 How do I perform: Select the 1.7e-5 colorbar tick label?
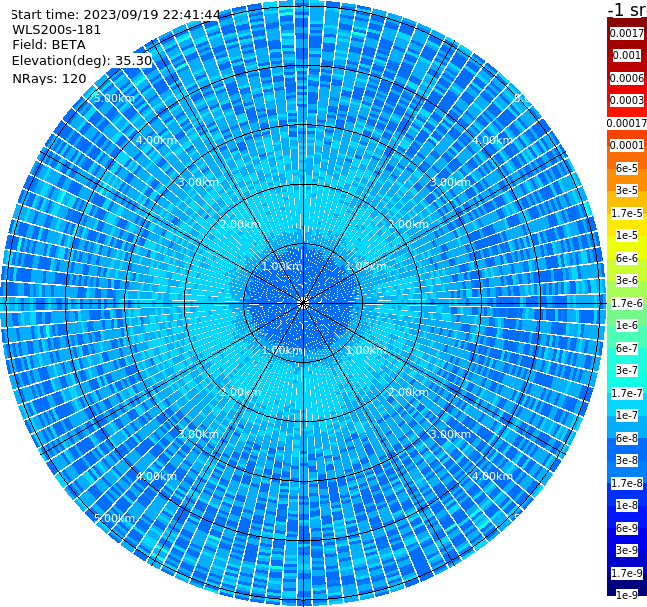[627, 213]
